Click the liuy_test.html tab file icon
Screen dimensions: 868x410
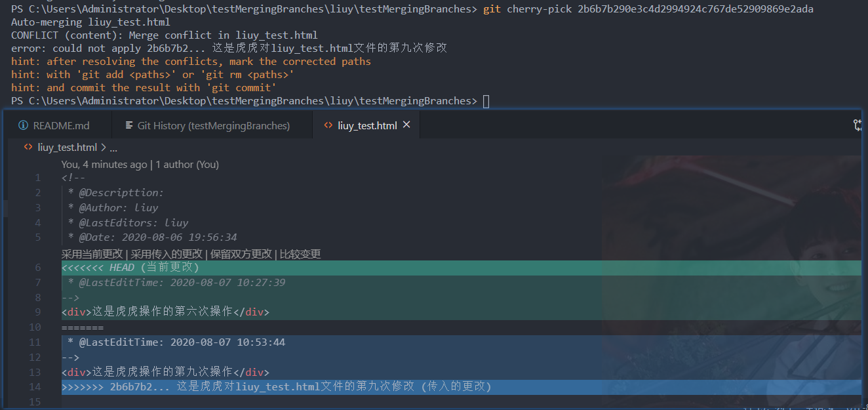327,125
